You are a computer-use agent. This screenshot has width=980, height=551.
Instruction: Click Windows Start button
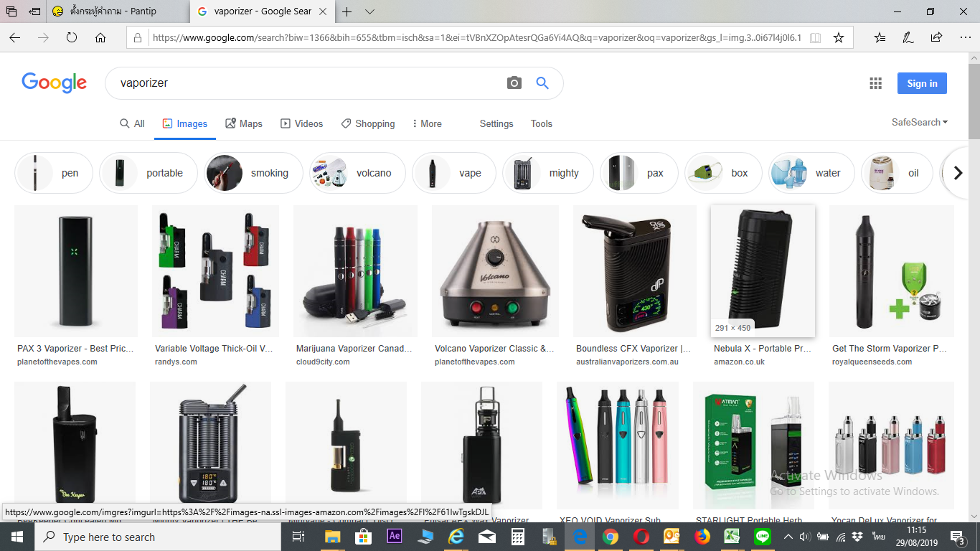(17, 537)
